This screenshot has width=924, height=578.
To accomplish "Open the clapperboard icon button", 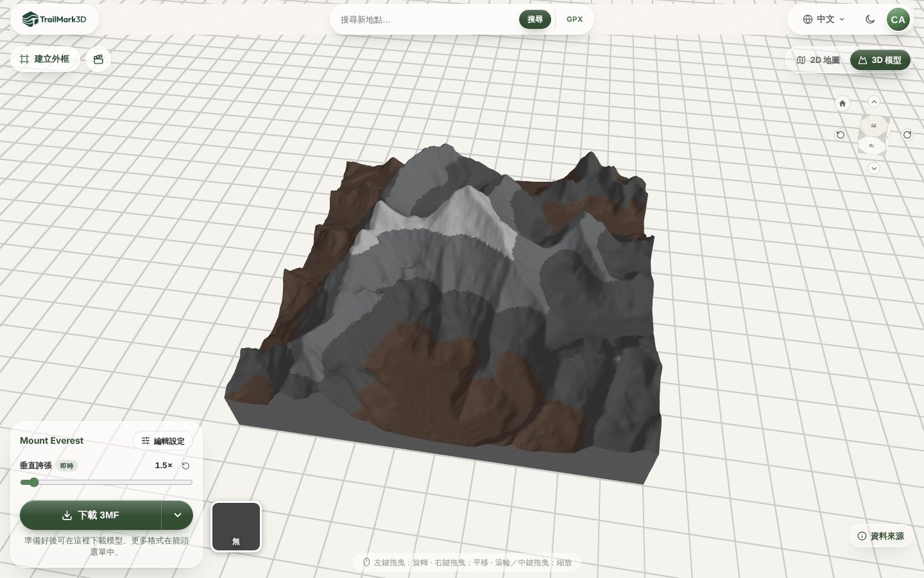I will pos(98,59).
